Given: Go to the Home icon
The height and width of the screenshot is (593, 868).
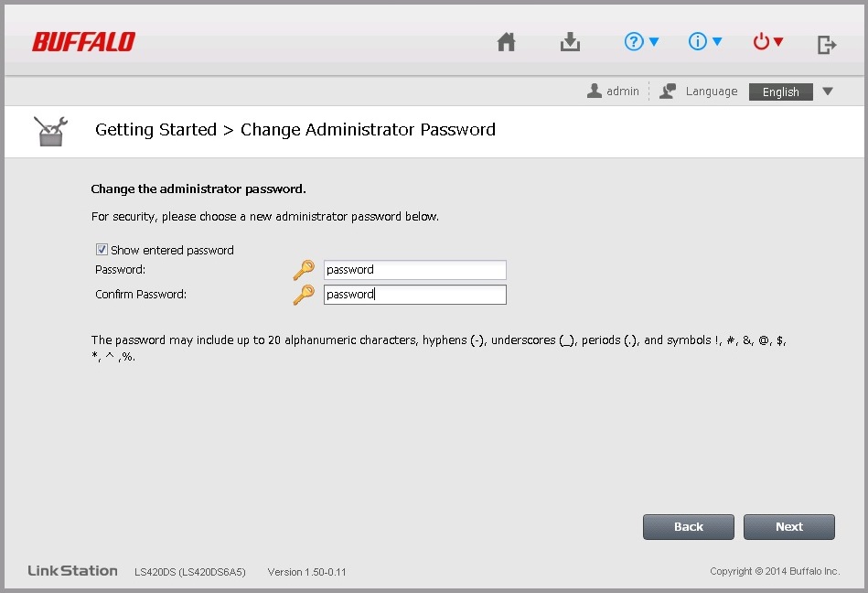Looking at the screenshot, I should click(x=506, y=42).
